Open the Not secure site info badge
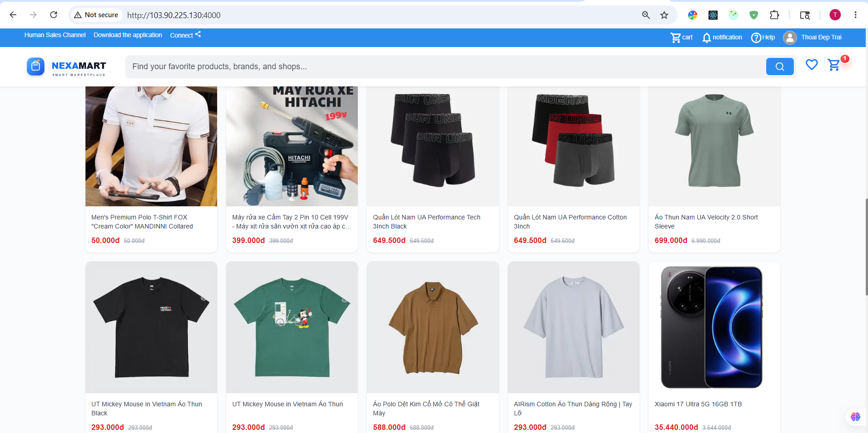Screen dimensions: 868x433 coord(96,15)
